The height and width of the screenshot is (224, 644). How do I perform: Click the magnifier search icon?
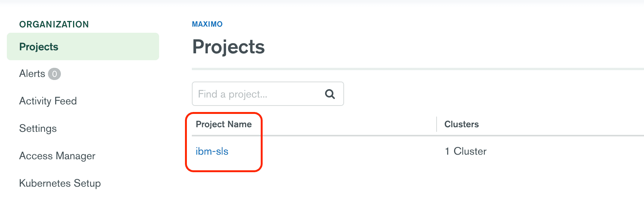(330, 94)
